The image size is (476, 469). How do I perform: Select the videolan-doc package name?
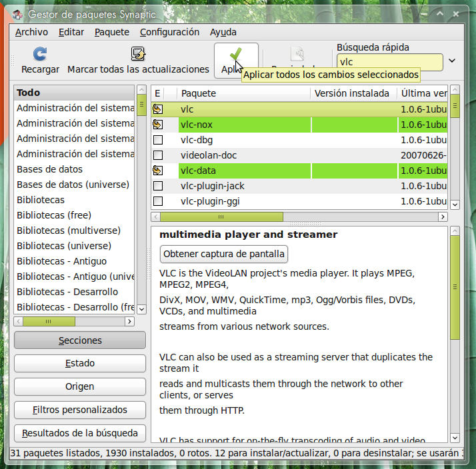click(x=209, y=155)
